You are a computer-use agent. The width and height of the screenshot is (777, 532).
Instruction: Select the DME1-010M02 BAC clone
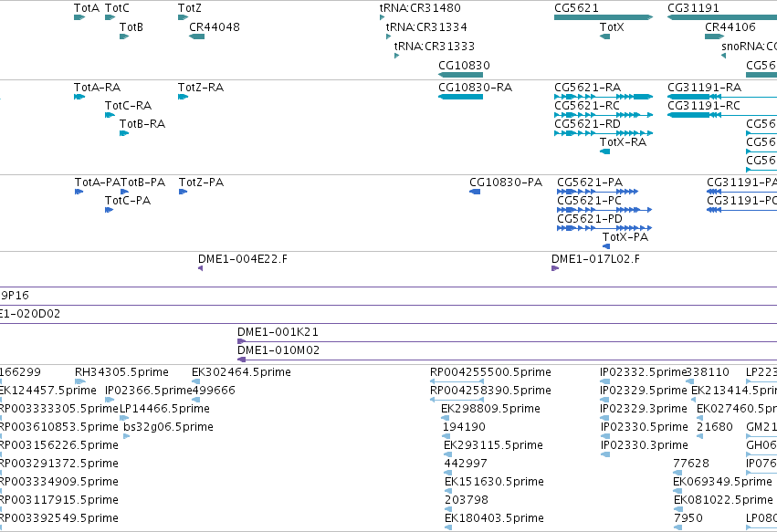coord(507,360)
